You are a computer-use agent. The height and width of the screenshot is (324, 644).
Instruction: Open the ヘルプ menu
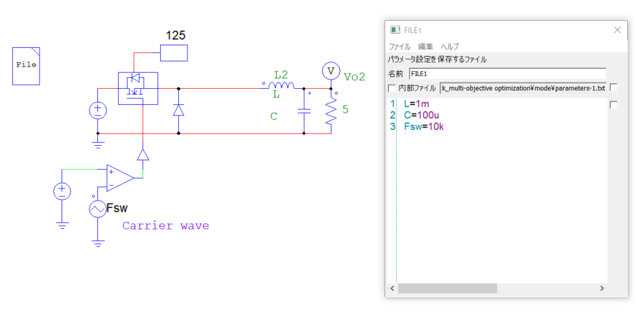pyautogui.click(x=449, y=47)
